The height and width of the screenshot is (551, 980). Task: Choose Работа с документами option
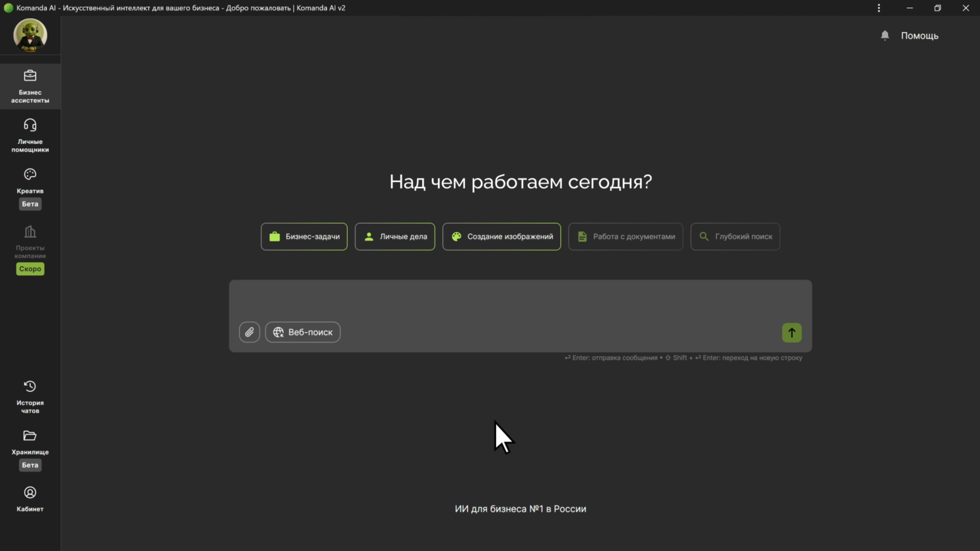pyautogui.click(x=626, y=236)
